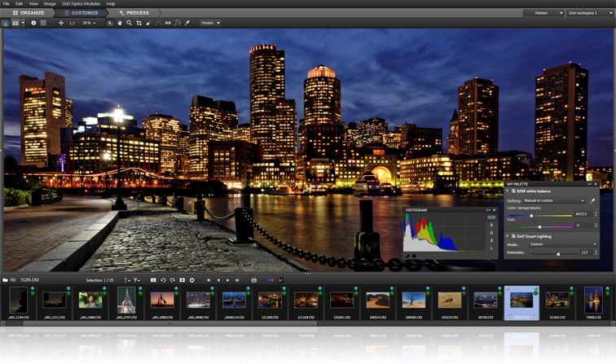Screen dimensions: 616x364
Task: Toggle RAW white balance checkbox
Action: (513, 191)
